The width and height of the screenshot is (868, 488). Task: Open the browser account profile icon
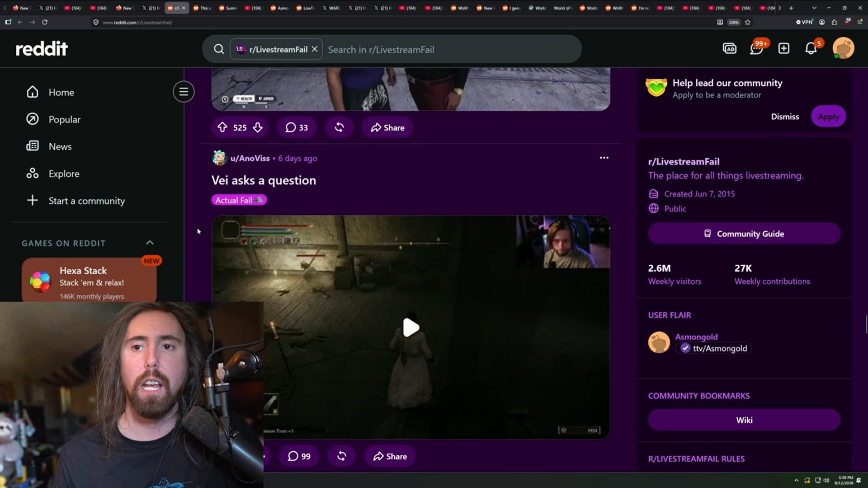[822, 22]
